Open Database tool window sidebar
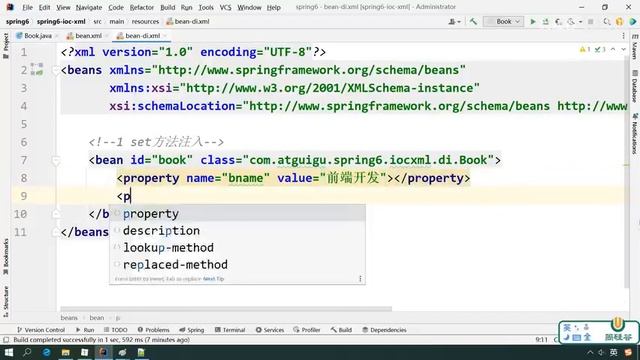The height and width of the screenshot is (360, 640). pyautogui.click(x=635, y=86)
